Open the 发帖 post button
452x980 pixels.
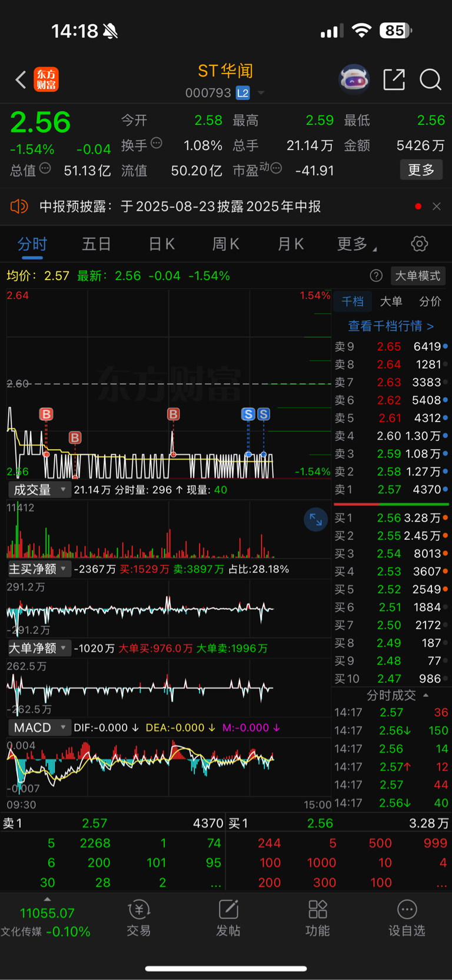(x=228, y=918)
